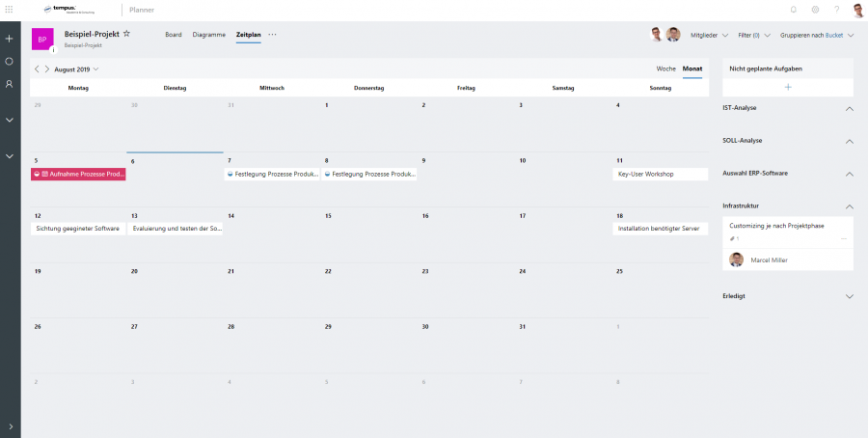Add unplanned task with plus button
The width and height of the screenshot is (868, 438).
pyautogui.click(x=788, y=88)
